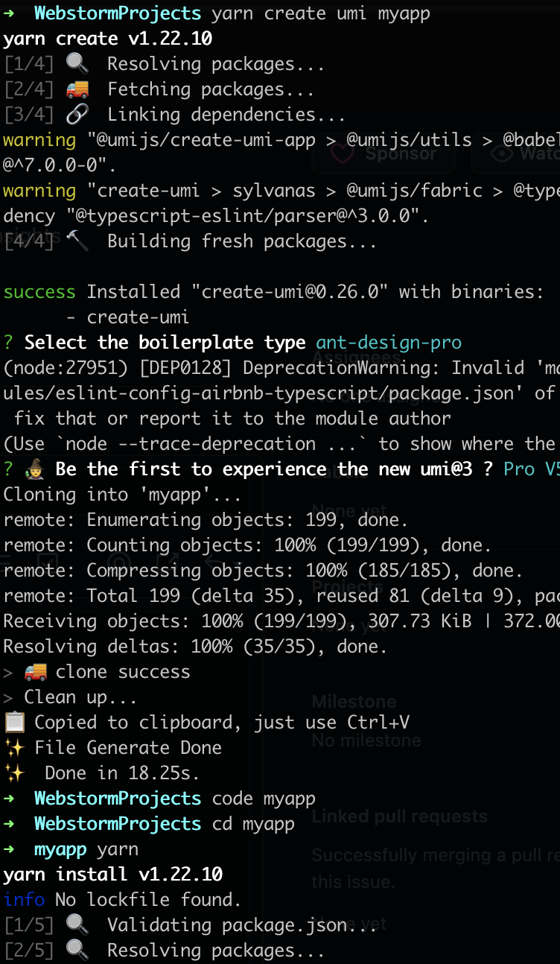Click the green prompt arrow before 'myapp yarn'
The width and height of the screenshot is (560, 964).
coord(9,849)
